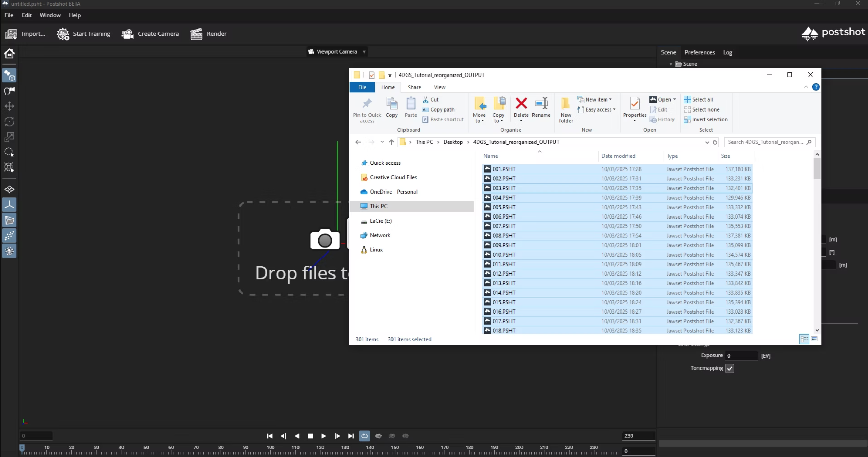Switch to the Preferences tab
This screenshot has height=457, width=868.
click(700, 52)
